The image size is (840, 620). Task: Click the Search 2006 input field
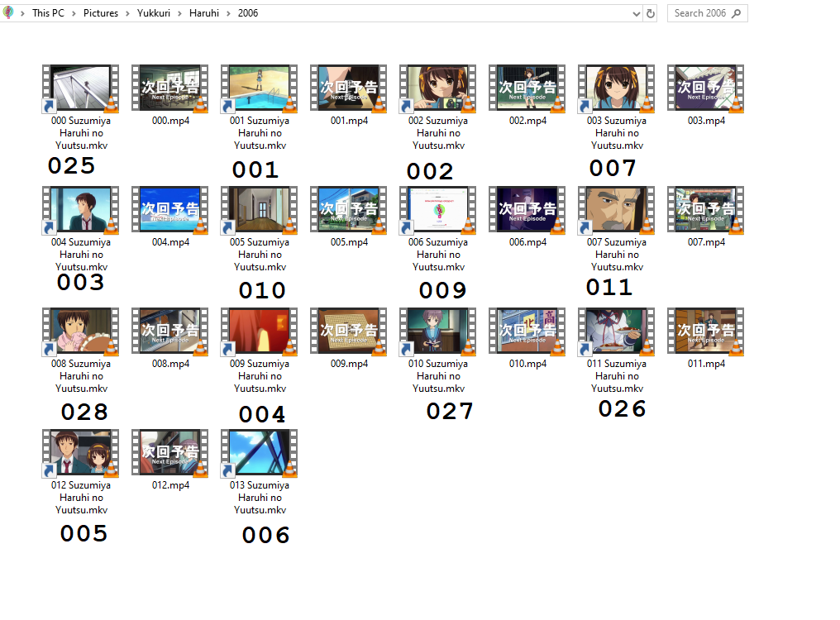pos(707,13)
